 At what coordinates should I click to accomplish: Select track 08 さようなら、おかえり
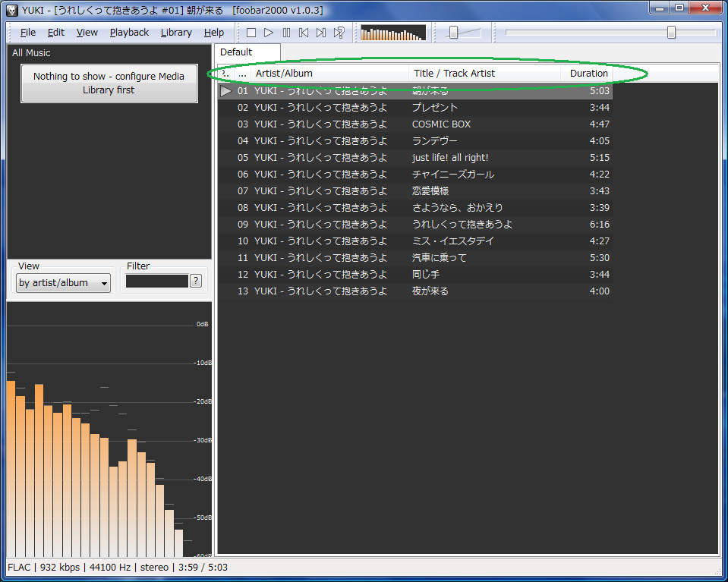tap(415, 208)
